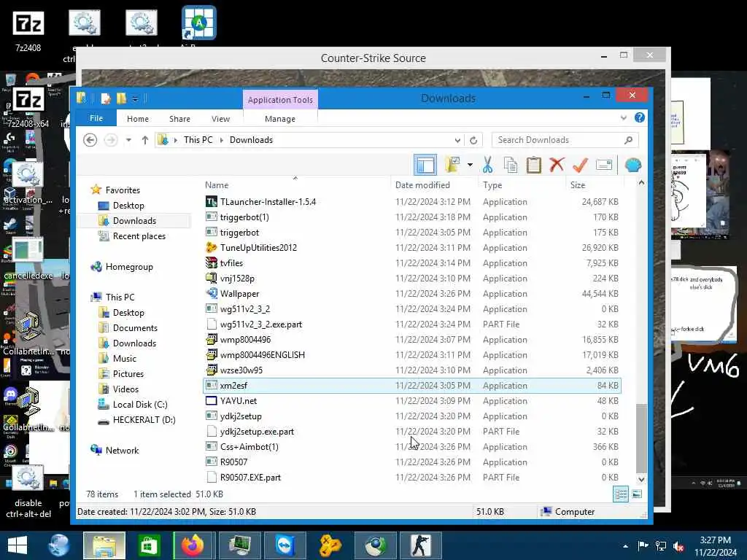Click the E-mail envelope toolbar icon
Viewport: 747px width, 560px height.
(x=603, y=166)
